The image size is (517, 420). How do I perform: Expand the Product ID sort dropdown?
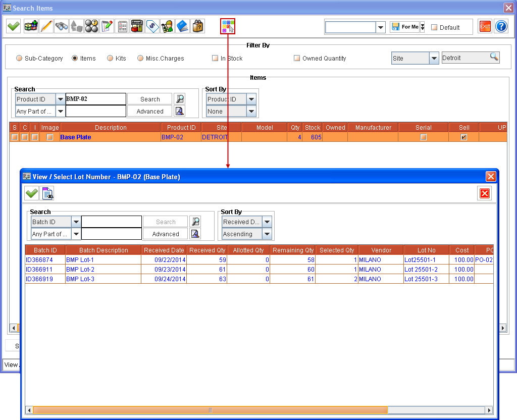[x=251, y=99]
